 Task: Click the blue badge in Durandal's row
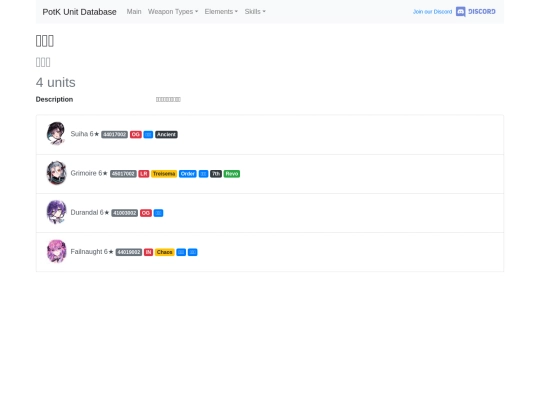point(158,213)
